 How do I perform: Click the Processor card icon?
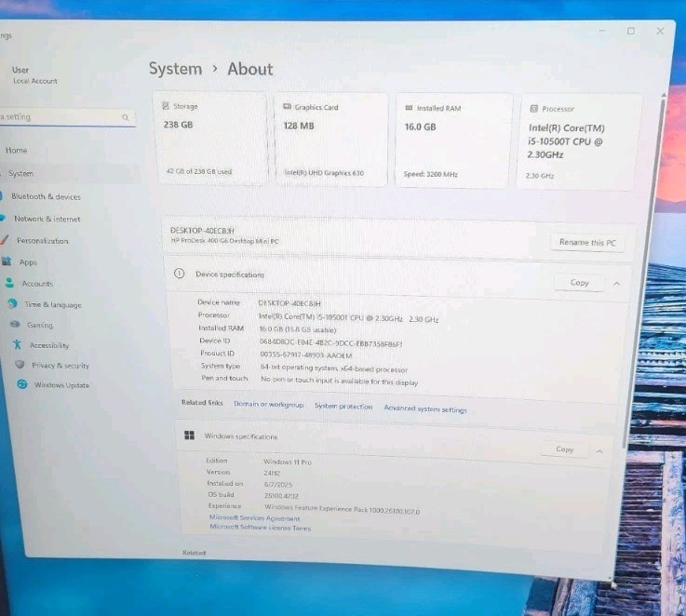(533, 109)
